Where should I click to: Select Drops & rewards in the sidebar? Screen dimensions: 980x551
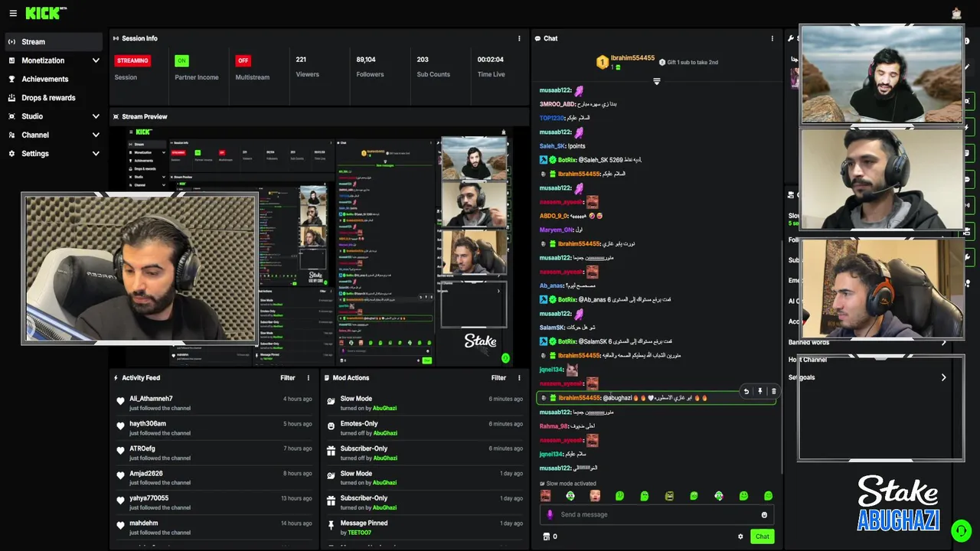(x=48, y=98)
